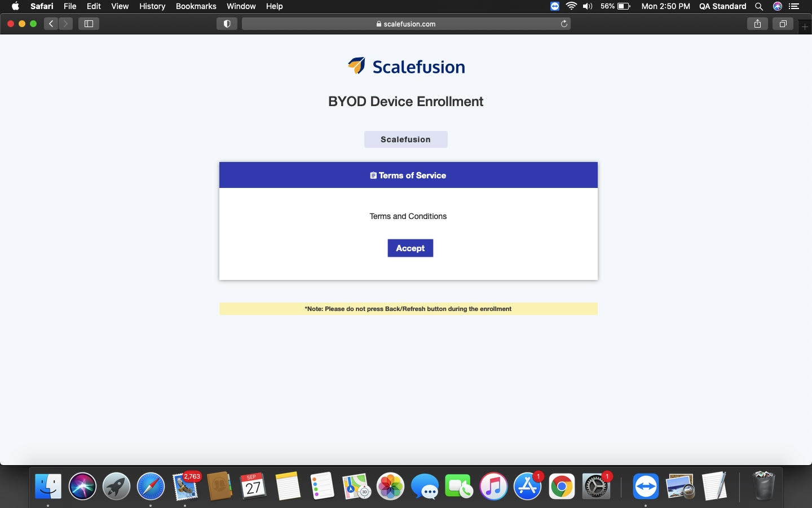Viewport: 812px width, 508px height.
Task: Open the Window menu
Action: click(x=241, y=6)
